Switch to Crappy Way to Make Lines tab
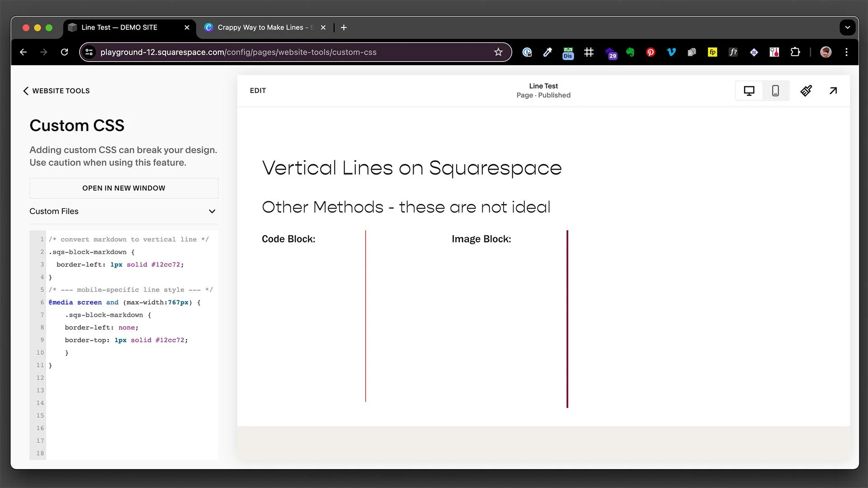This screenshot has height=488, width=868. pyautogui.click(x=260, y=28)
